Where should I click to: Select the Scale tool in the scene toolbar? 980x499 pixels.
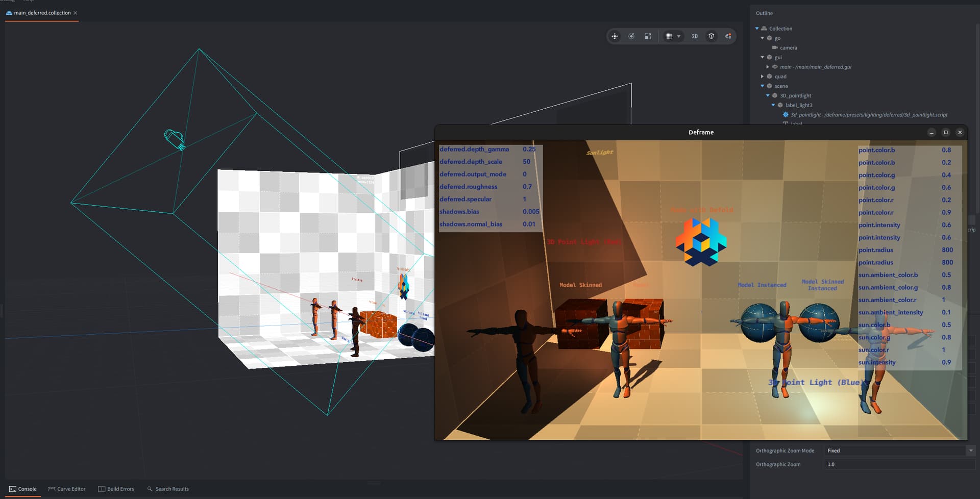pos(648,36)
